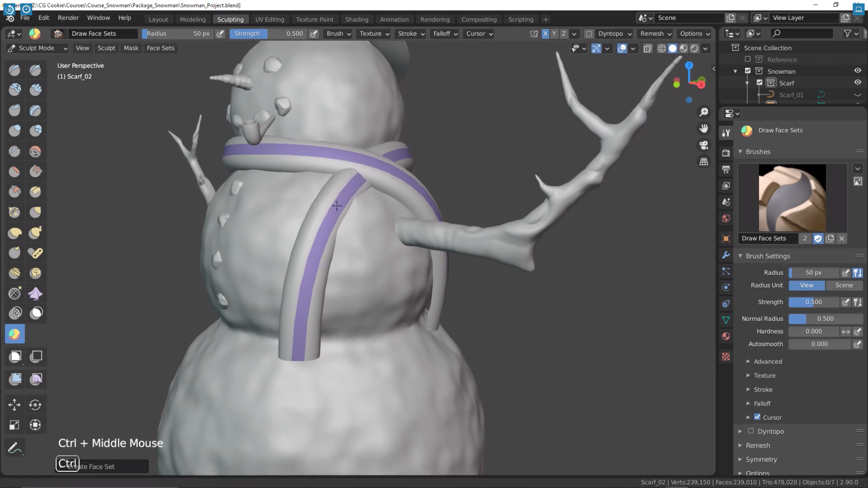Adjust the Normal Radius slider
This screenshot has width=868, height=488.
point(825,319)
